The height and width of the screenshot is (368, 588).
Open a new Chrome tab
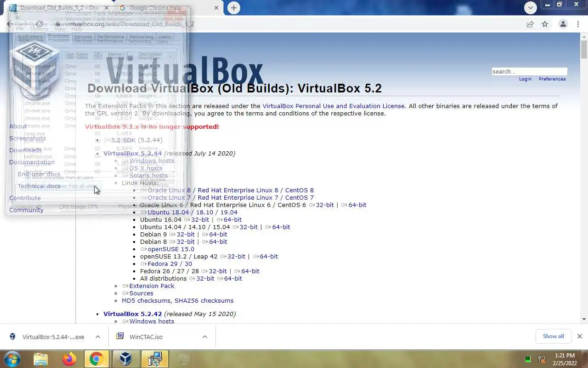(x=234, y=8)
